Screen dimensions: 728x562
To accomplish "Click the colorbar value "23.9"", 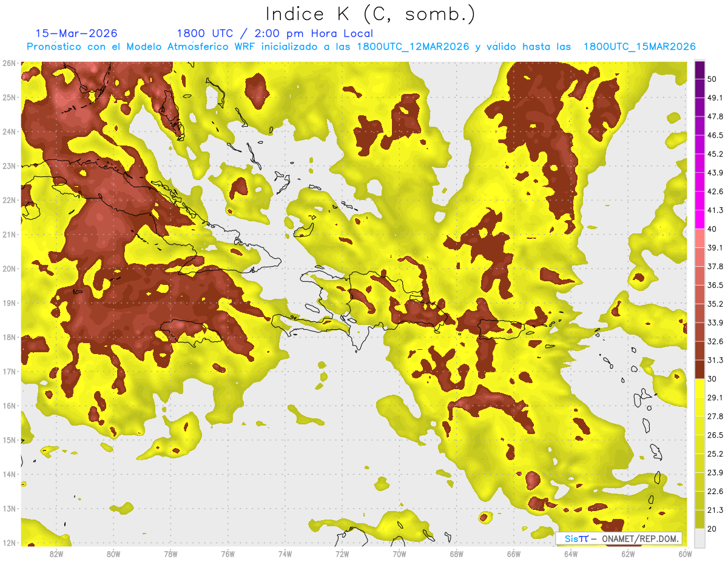I will [715, 473].
